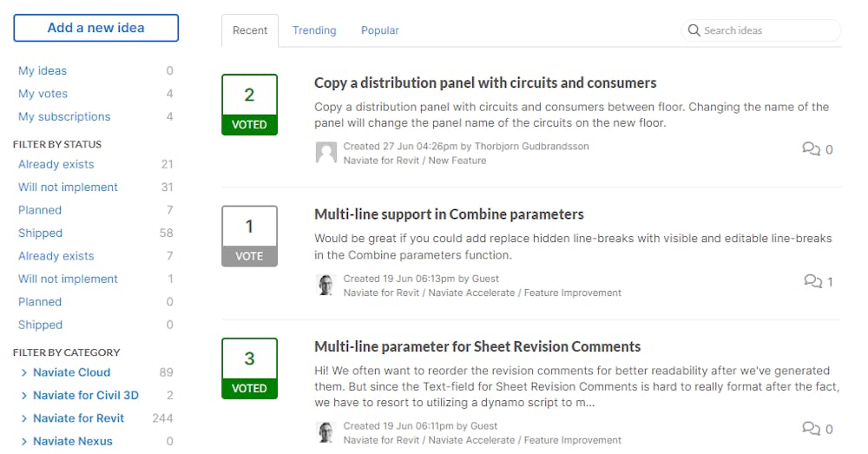Open comments icon on Sheet Revision idea
Screen dimensions: 868x454
tap(811, 429)
